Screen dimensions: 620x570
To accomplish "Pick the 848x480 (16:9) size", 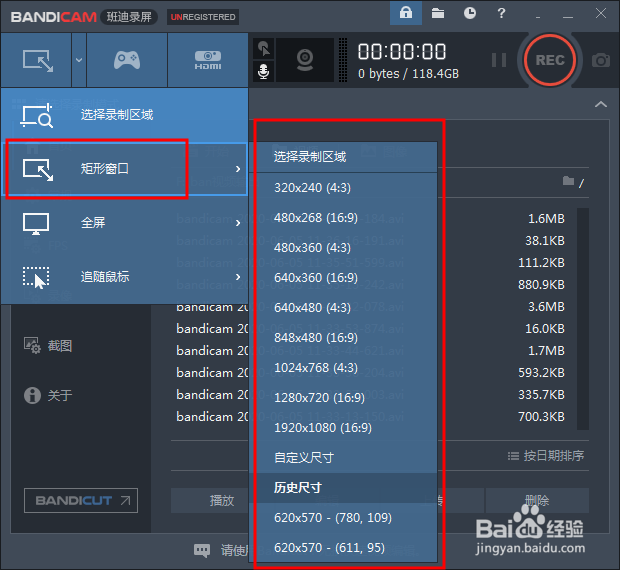I will 344,338.
